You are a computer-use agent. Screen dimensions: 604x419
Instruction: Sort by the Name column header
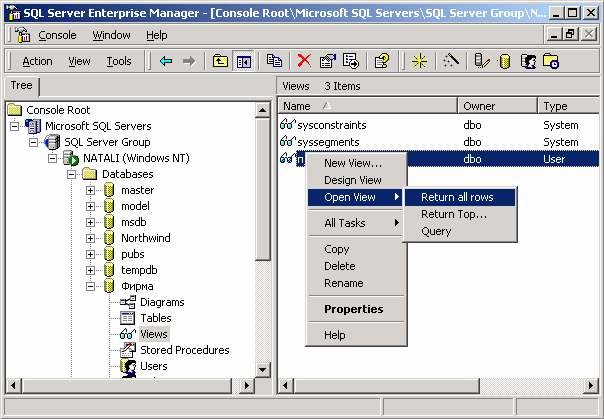click(367, 106)
